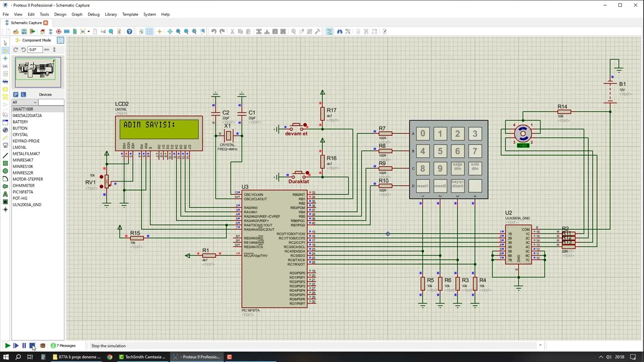Click the Save Project floppy disk icon
Screen dimensions: 644x362
(24, 32)
